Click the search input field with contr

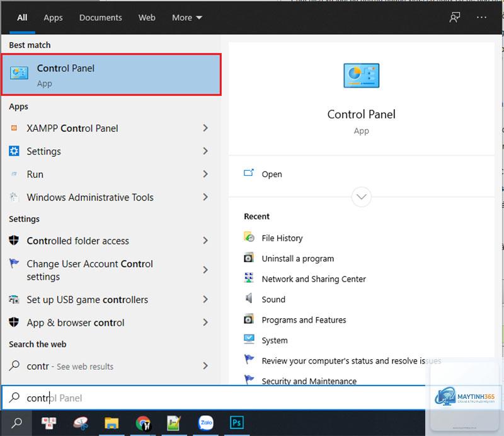(x=214, y=398)
